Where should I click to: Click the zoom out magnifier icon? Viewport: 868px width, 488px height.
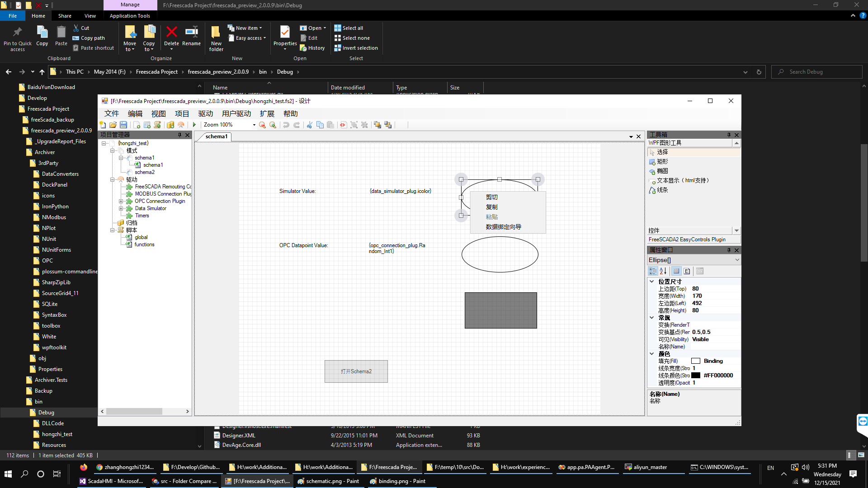tap(262, 125)
